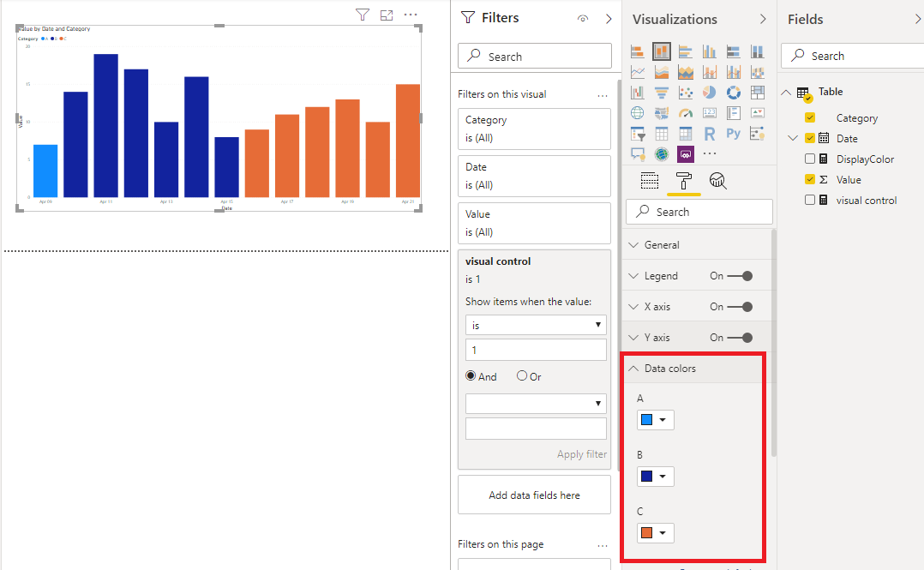The image size is (924, 570).
Task: Select the card visualization showing 123
Action: click(710, 113)
